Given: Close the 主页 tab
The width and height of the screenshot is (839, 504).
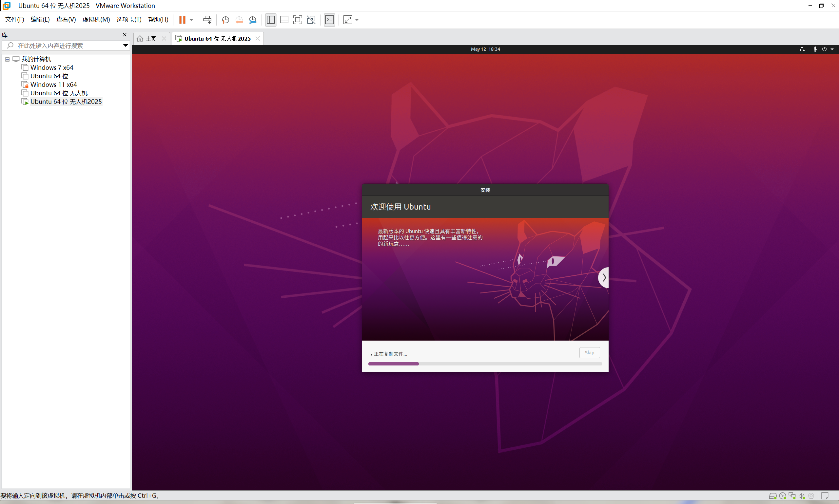Looking at the screenshot, I should tap(164, 39).
